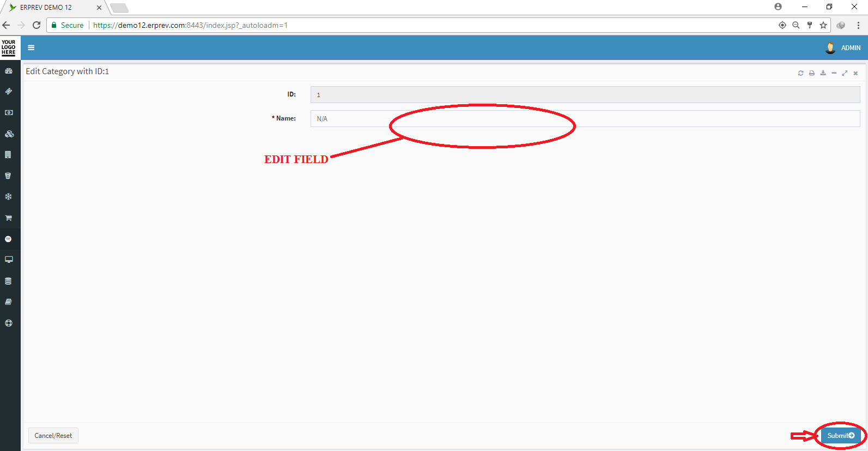Open the ADMIN user menu
Screen dimensions: 868x451
point(842,48)
